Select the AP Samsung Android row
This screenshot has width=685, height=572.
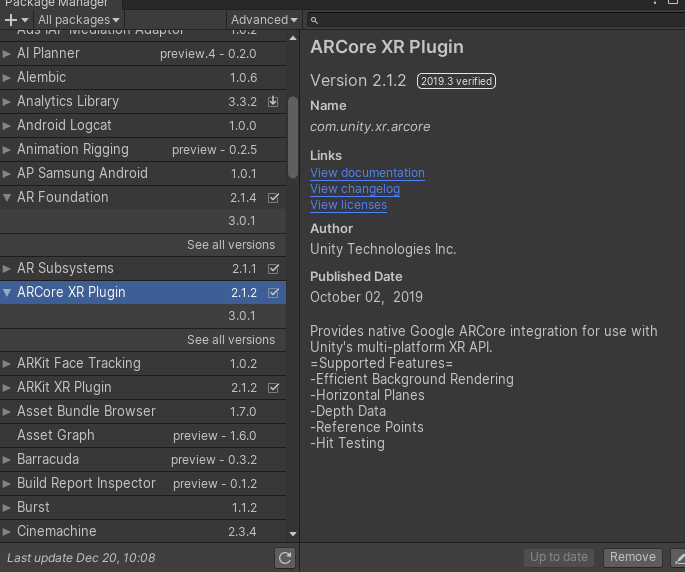point(143,174)
